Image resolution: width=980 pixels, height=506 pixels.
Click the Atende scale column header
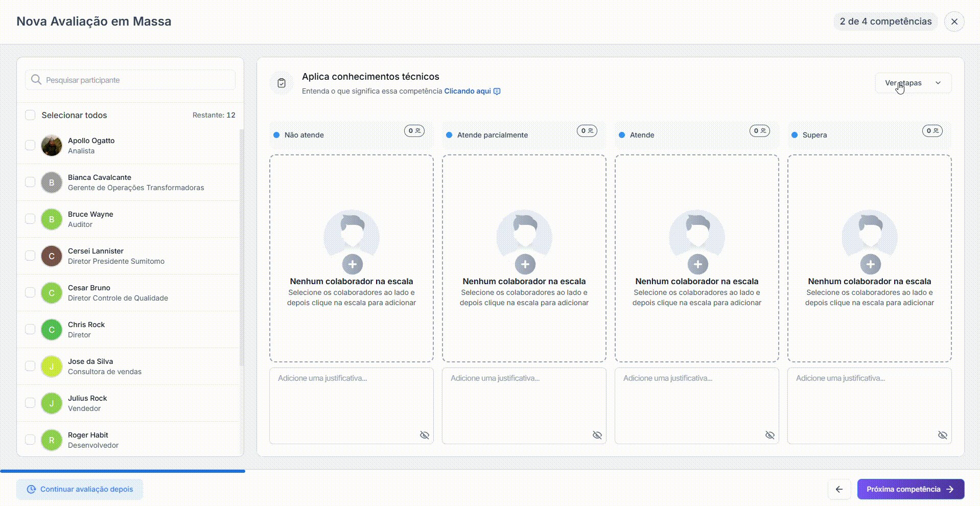(642, 135)
